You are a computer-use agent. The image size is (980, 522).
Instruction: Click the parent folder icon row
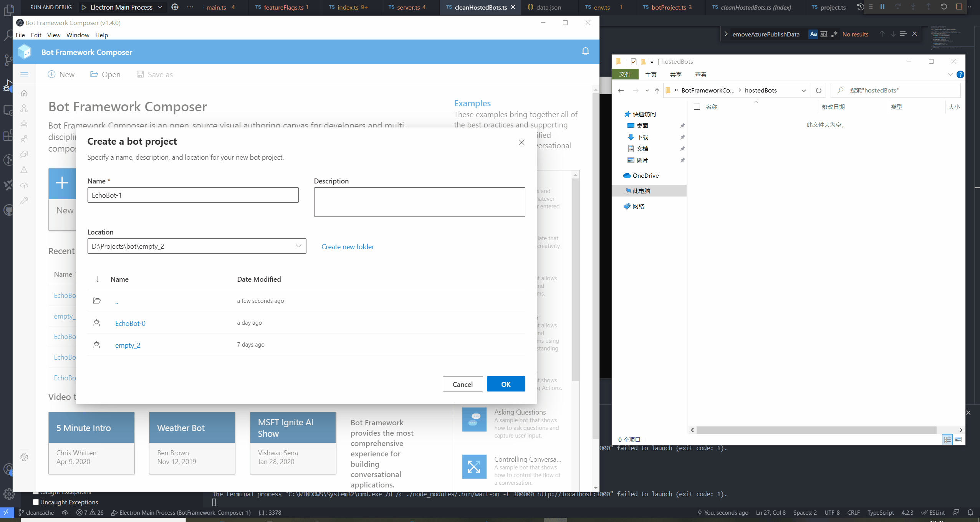(97, 301)
